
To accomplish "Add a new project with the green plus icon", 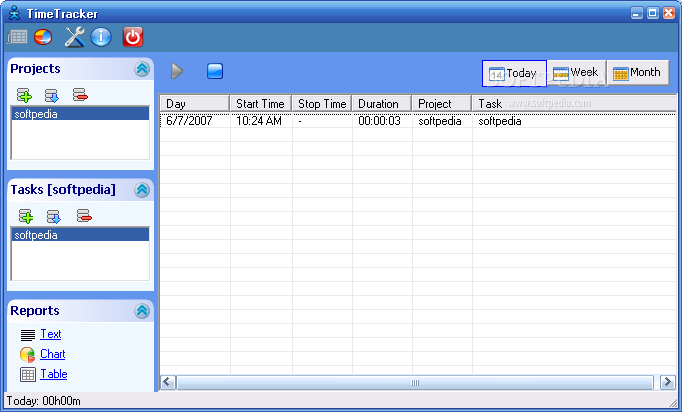I will pos(24,94).
